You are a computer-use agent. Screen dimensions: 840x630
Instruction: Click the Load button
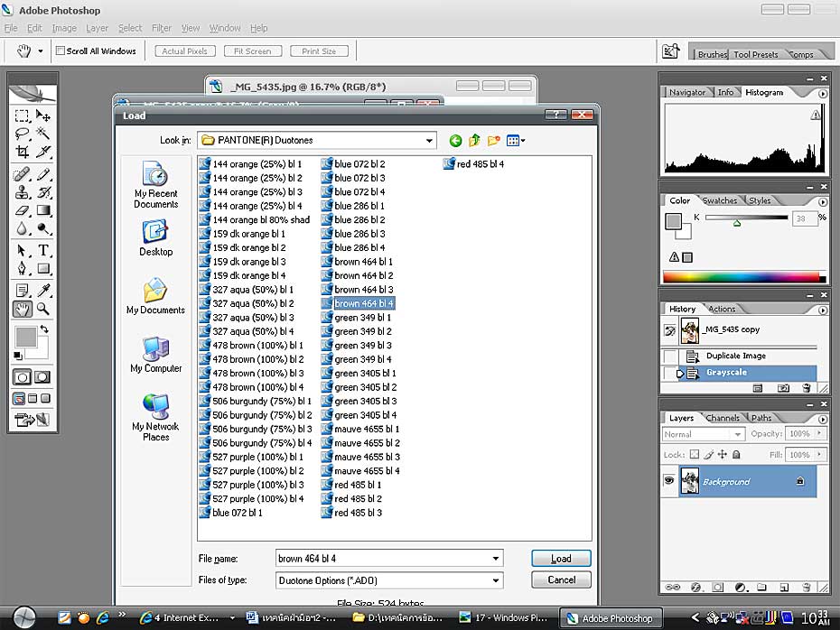tap(561, 559)
